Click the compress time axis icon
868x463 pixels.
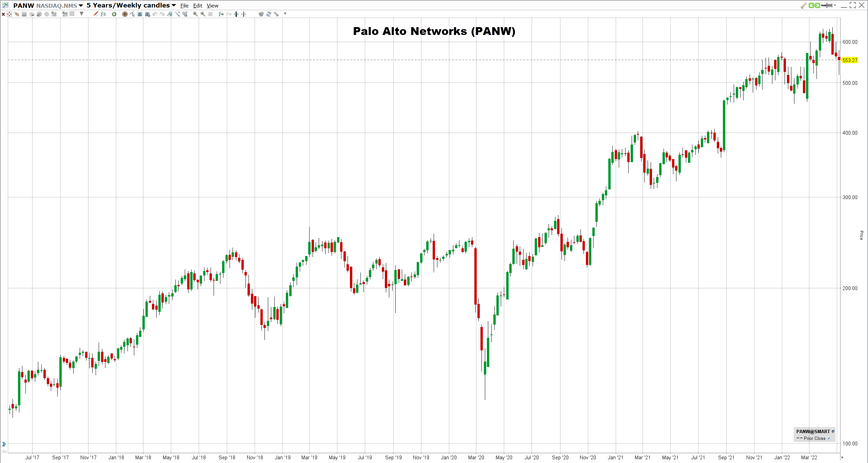pos(243,14)
